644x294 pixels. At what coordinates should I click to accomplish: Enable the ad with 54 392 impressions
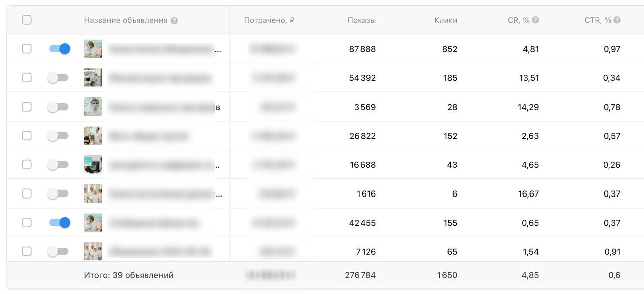(58, 78)
